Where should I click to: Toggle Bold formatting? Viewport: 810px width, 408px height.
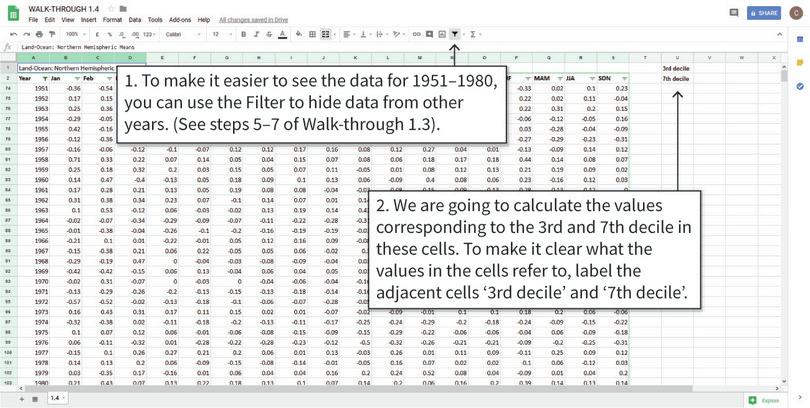(x=243, y=34)
